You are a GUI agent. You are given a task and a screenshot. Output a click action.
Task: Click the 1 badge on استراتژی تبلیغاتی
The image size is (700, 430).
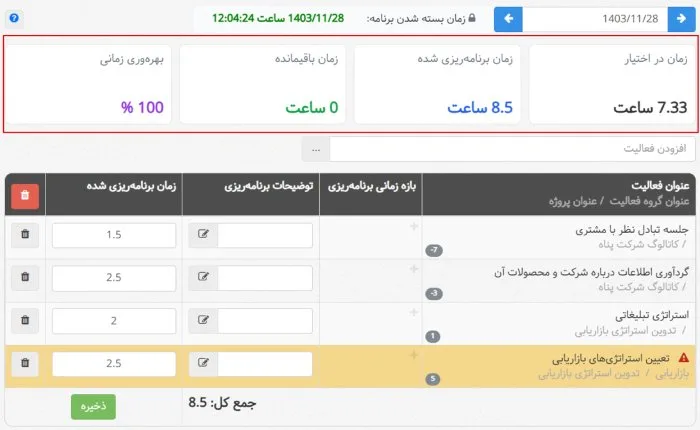(x=433, y=336)
